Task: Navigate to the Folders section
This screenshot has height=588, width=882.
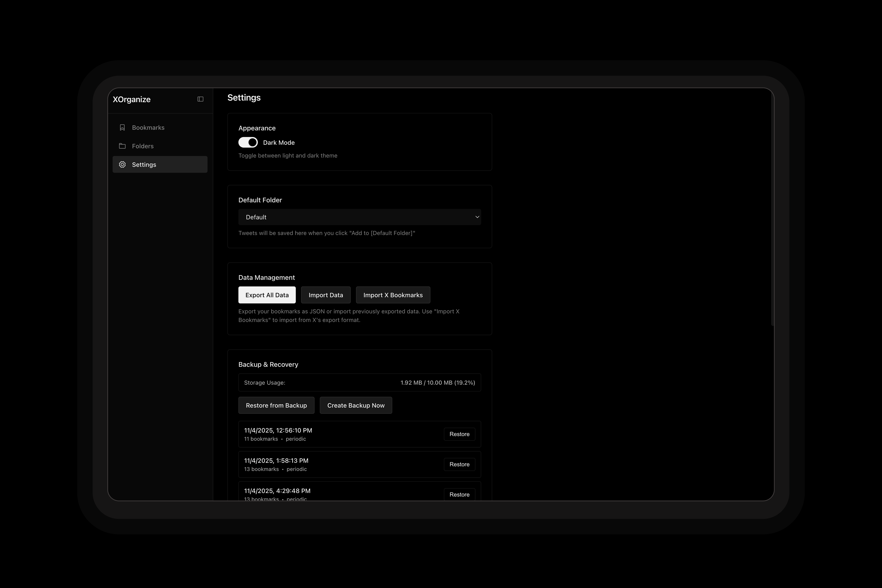Action: click(x=142, y=146)
